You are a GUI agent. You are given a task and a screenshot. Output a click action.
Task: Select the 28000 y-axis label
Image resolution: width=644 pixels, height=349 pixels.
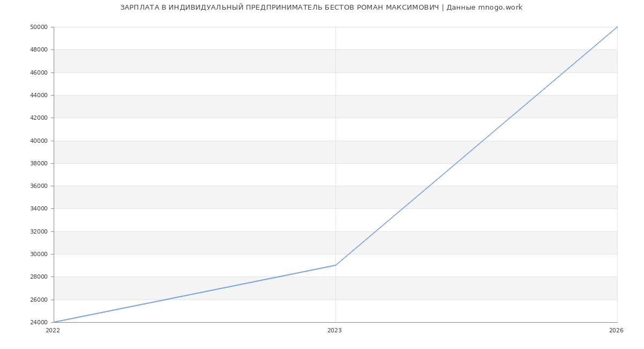[x=39, y=277]
